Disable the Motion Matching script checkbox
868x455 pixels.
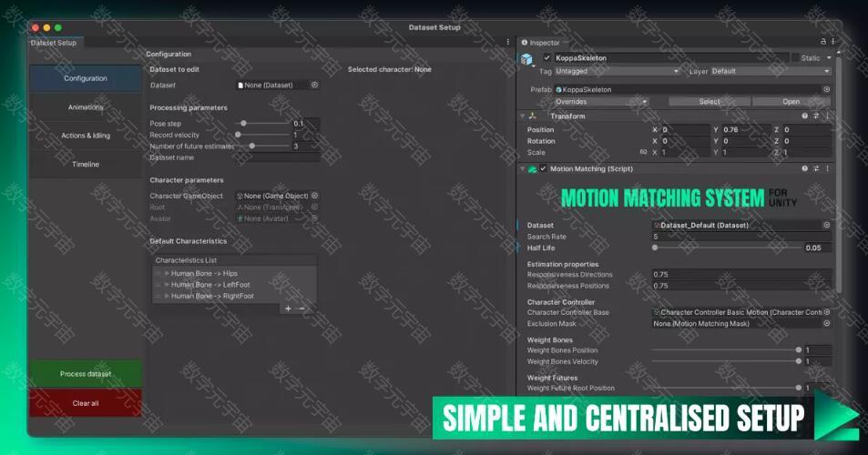[x=544, y=169]
